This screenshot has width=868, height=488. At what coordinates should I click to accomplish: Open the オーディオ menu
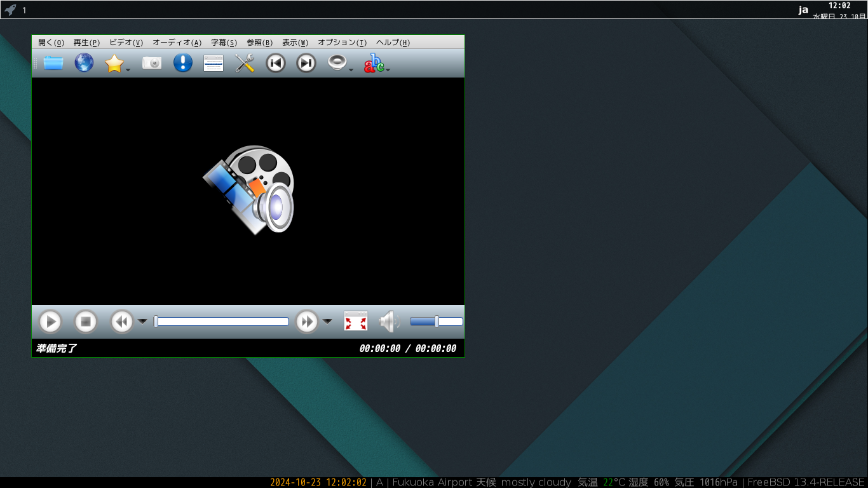(177, 43)
